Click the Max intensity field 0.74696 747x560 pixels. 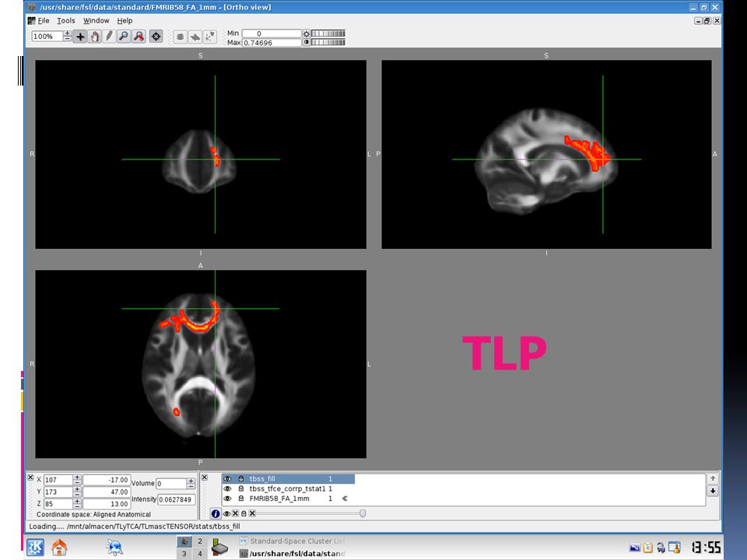point(272,42)
